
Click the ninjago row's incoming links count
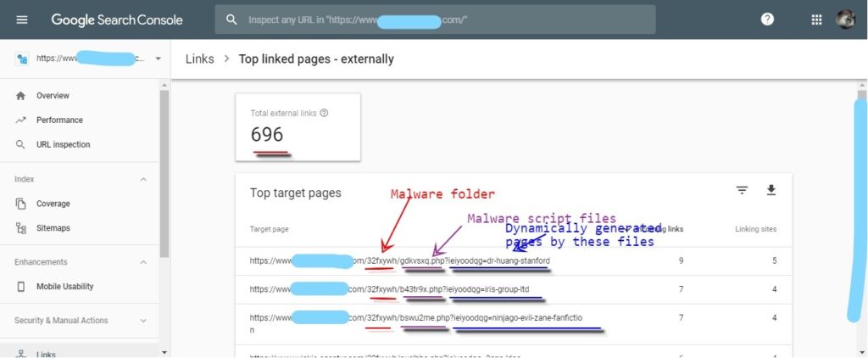681,317
